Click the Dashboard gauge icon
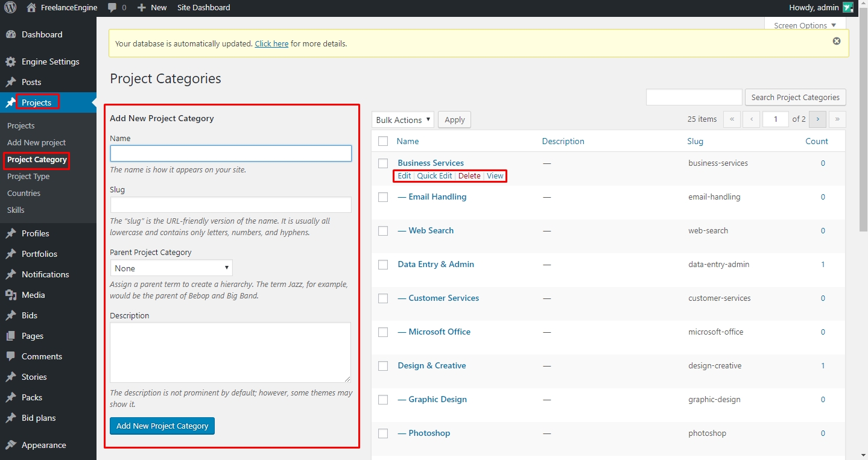Viewport: 868px width, 460px height. [x=11, y=35]
